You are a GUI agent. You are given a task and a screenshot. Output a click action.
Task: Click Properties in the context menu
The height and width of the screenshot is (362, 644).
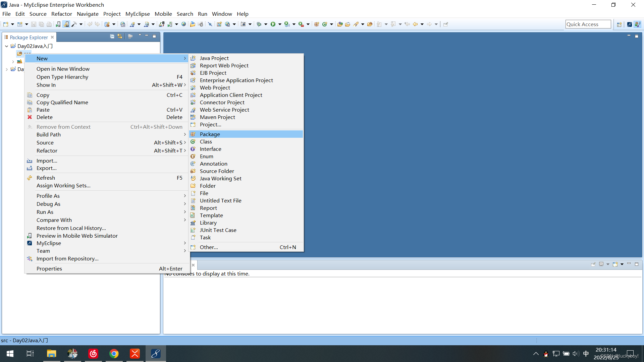(x=49, y=268)
